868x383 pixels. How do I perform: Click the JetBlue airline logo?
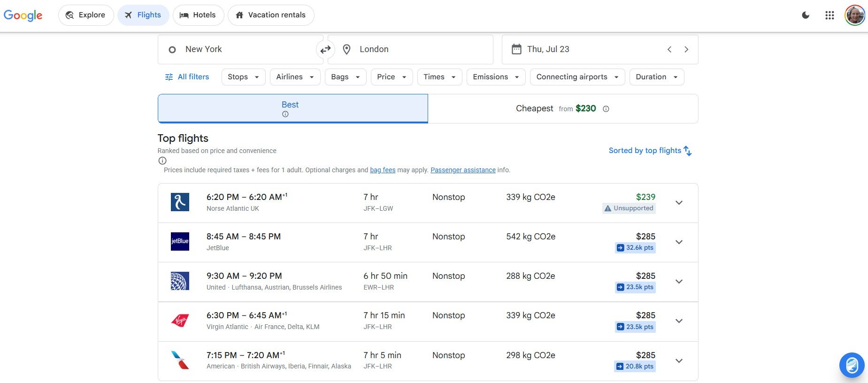tap(180, 241)
